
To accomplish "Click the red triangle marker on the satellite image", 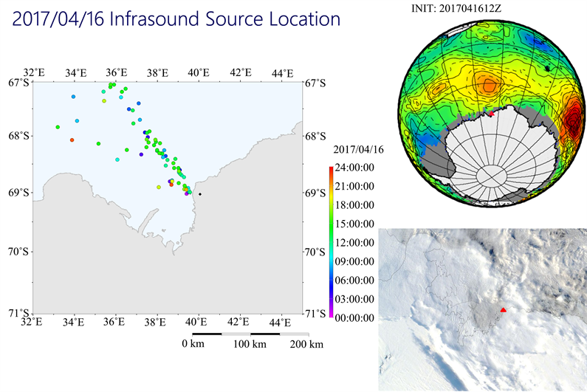I will point(503,310).
